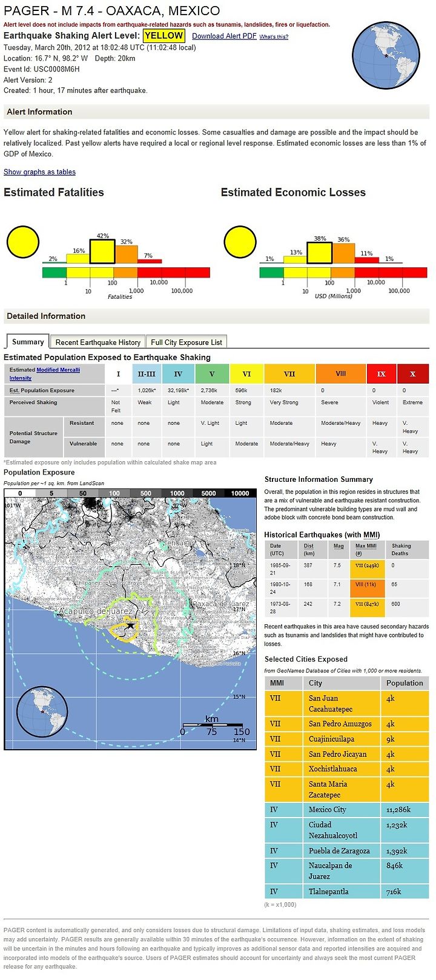436x980 pixels.
Task: Click the YELLOW alert level badge
Action: coord(163,36)
